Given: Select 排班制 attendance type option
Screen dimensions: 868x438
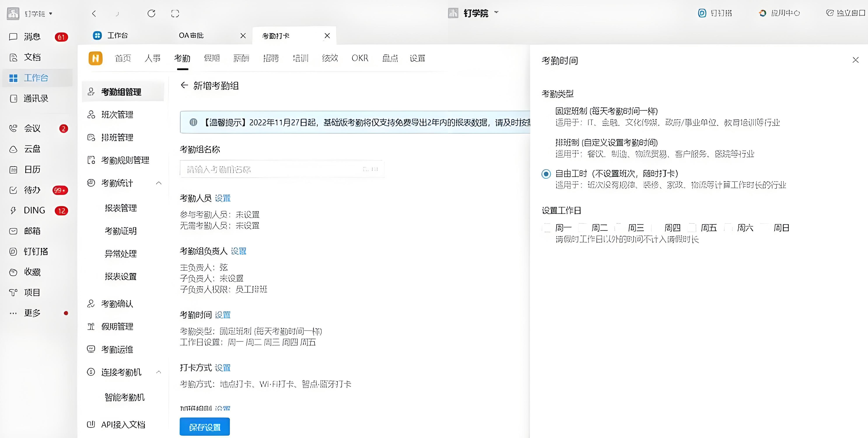Looking at the screenshot, I should (606, 142).
